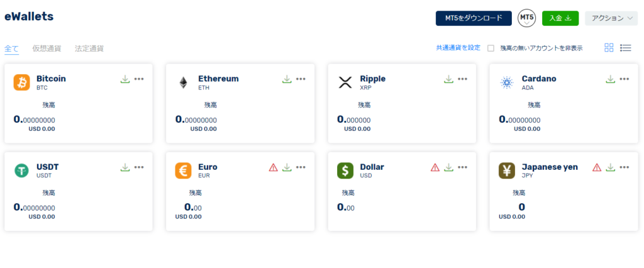
Task: Click the Dollar wallet warning triangle
Action: tap(435, 167)
